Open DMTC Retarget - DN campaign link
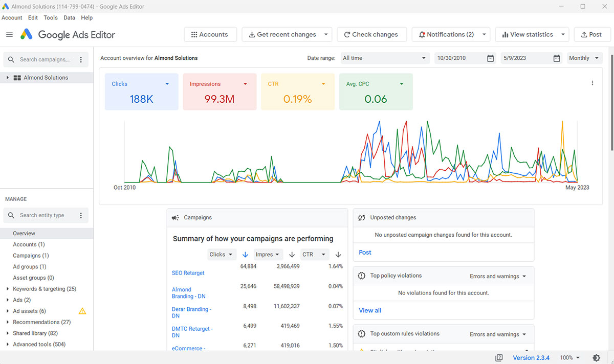The width and height of the screenshot is (614, 364). (x=192, y=332)
